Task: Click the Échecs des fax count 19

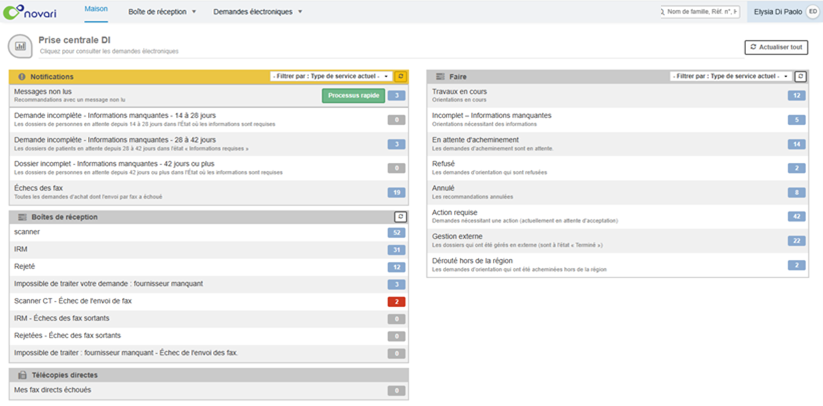Action: pos(397,193)
